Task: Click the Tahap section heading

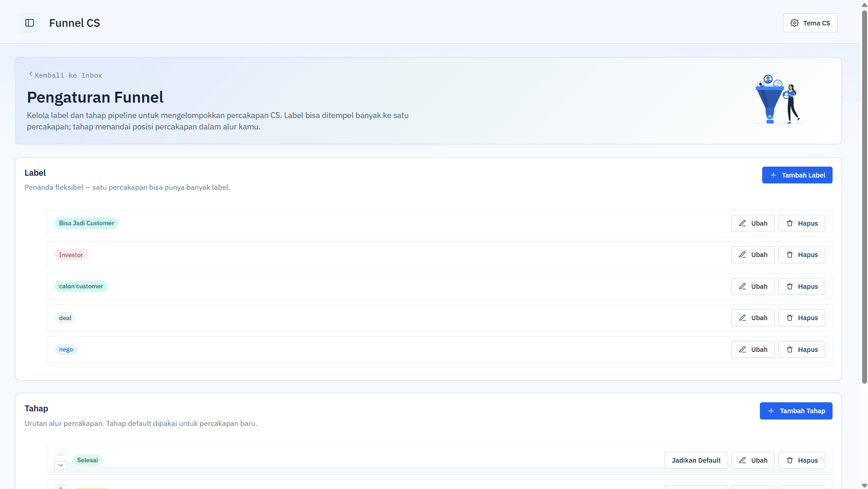Action: coord(36,409)
